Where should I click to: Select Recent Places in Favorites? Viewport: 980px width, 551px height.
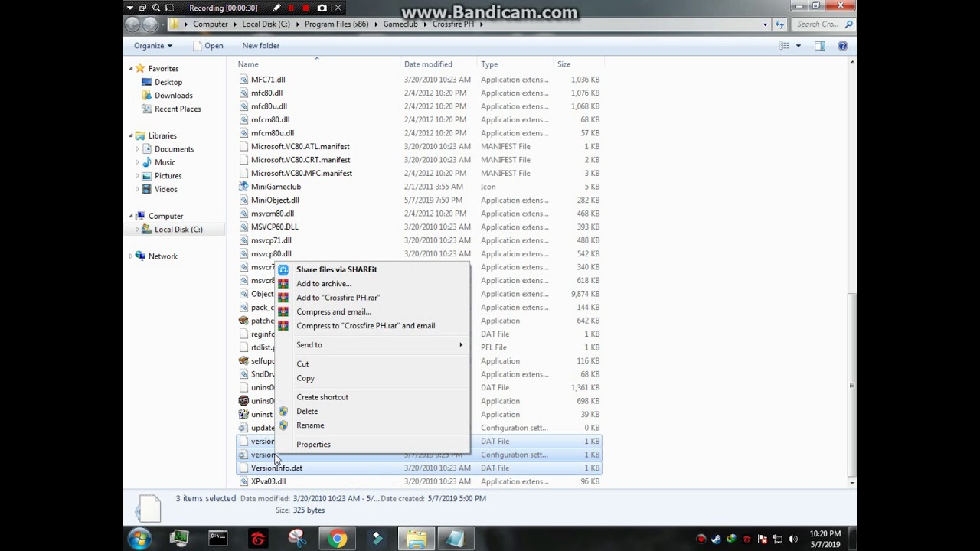click(x=177, y=109)
